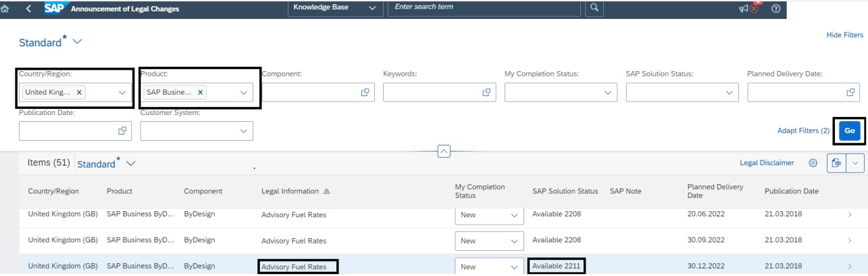This screenshot has height=276, width=868.
Task: Click Country/Region column header
Action: click(x=53, y=191)
